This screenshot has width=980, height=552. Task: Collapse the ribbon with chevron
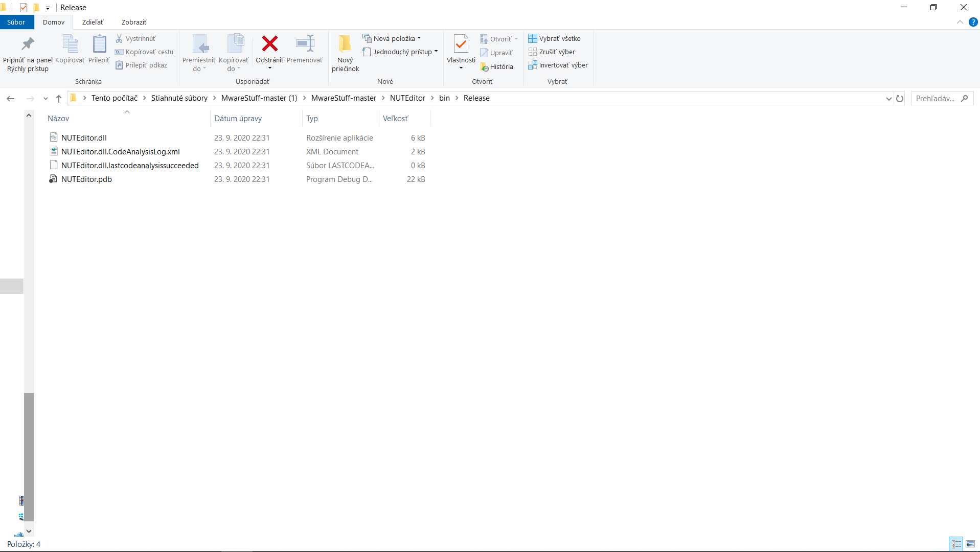point(960,22)
